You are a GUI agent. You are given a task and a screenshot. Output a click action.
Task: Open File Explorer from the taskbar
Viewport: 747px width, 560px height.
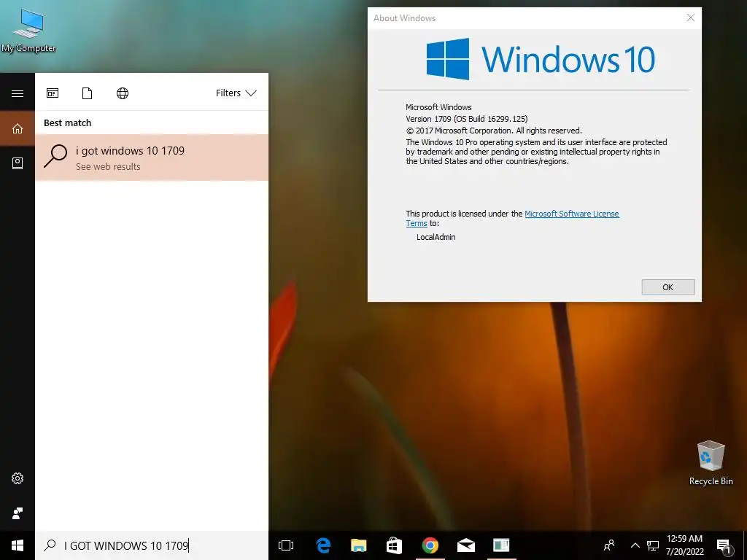pyautogui.click(x=359, y=545)
